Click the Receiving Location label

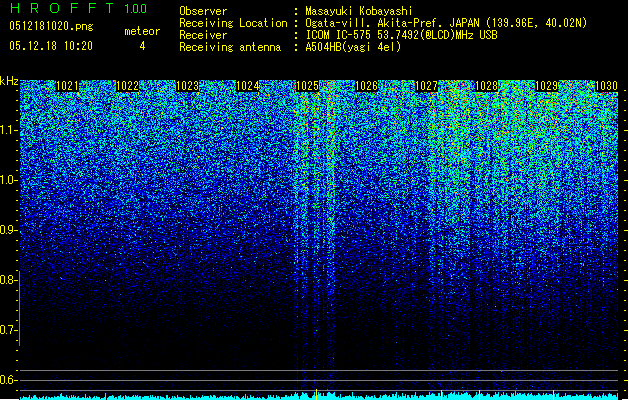coord(233,23)
